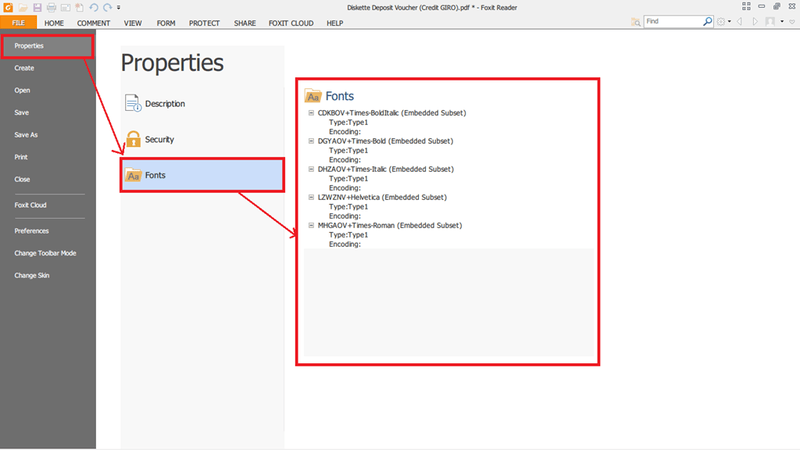Click the Fonts heading icon in the panel
Image resolution: width=800 pixels, height=450 pixels.
coord(313,96)
